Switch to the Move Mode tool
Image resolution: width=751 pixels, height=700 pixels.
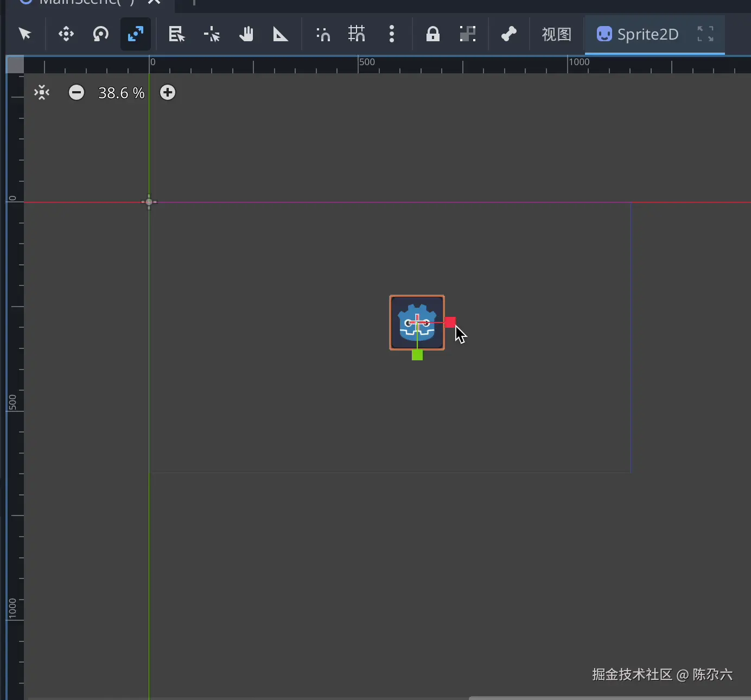click(x=66, y=34)
